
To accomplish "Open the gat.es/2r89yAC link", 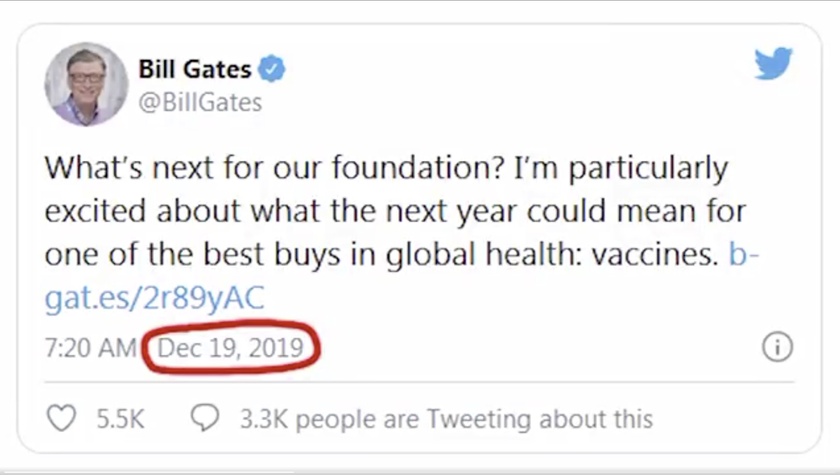I will (154, 297).
